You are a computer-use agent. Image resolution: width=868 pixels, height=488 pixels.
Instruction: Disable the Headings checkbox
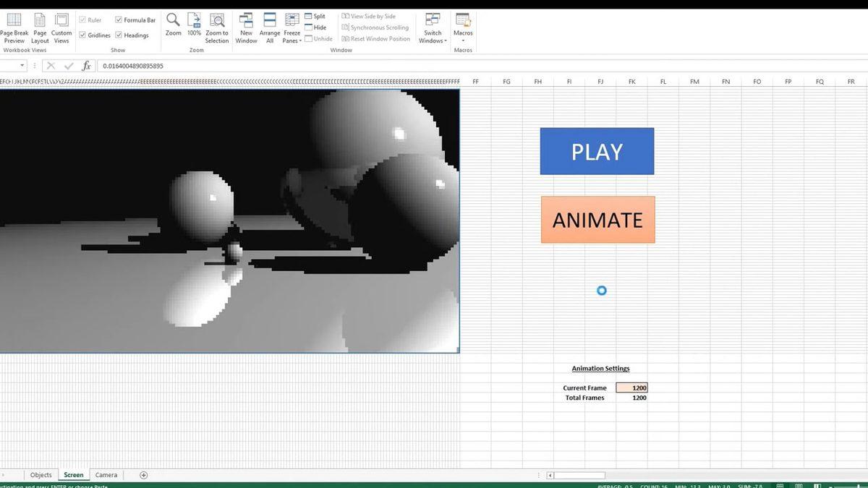point(118,35)
